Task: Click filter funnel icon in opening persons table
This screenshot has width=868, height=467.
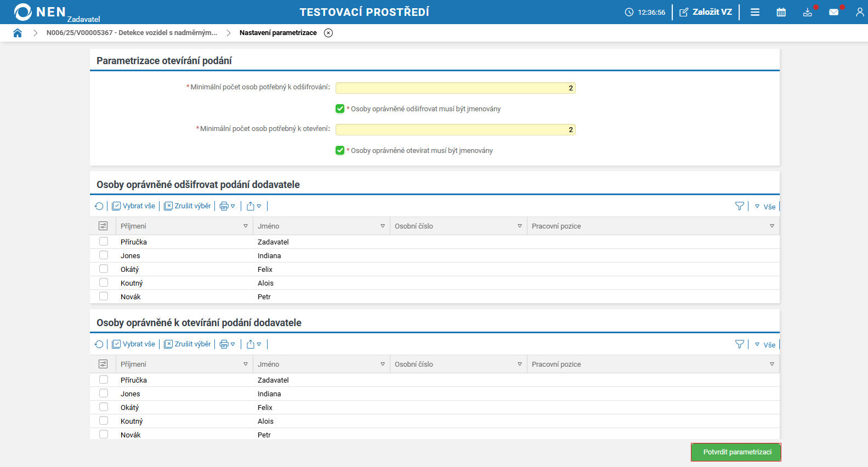Action: tap(739, 344)
